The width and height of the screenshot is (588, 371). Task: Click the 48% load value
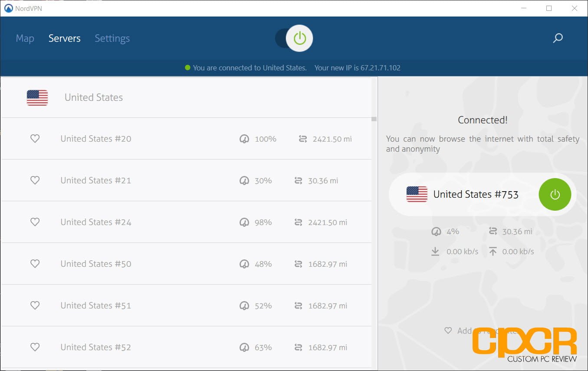(263, 264)
